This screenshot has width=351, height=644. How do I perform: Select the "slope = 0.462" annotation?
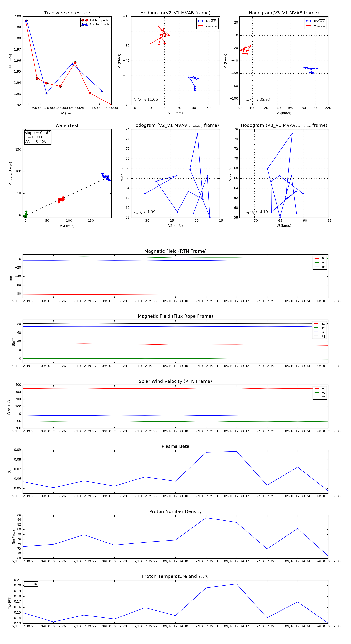pyautogui.click(x=38, y=133)
